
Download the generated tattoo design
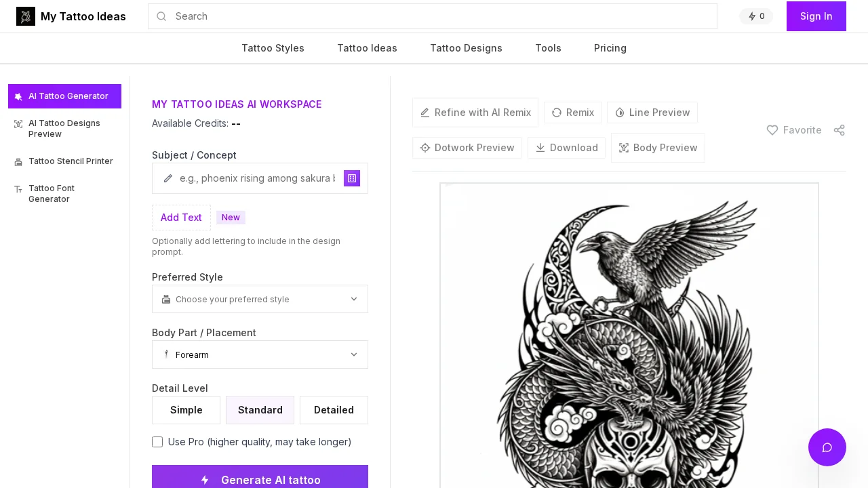[566, 148]
